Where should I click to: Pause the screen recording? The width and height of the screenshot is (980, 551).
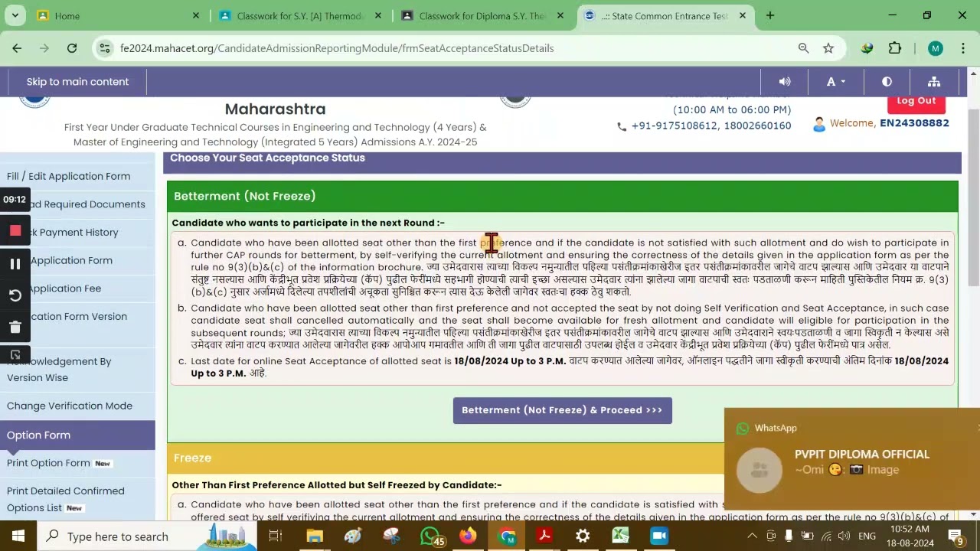pos(15,263)
